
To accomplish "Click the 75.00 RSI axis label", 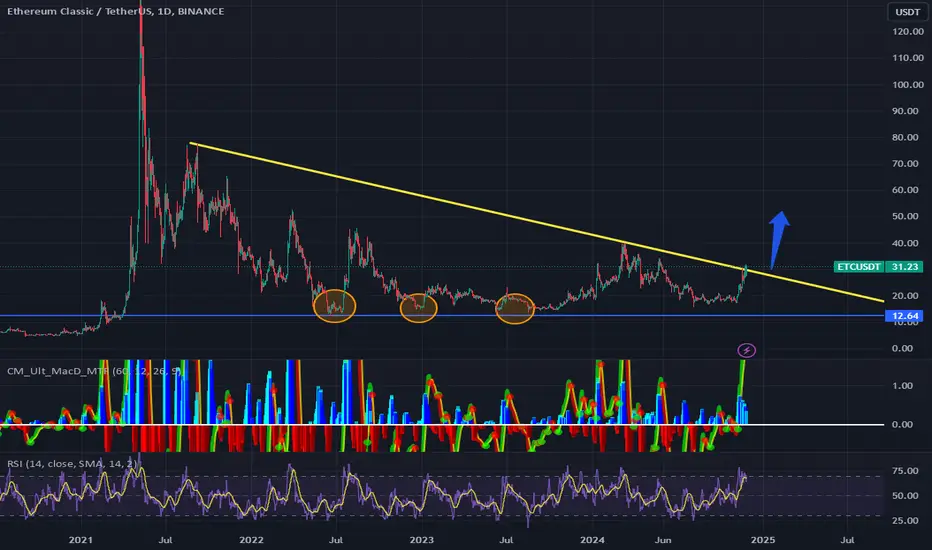I will (x=905, y=471).
